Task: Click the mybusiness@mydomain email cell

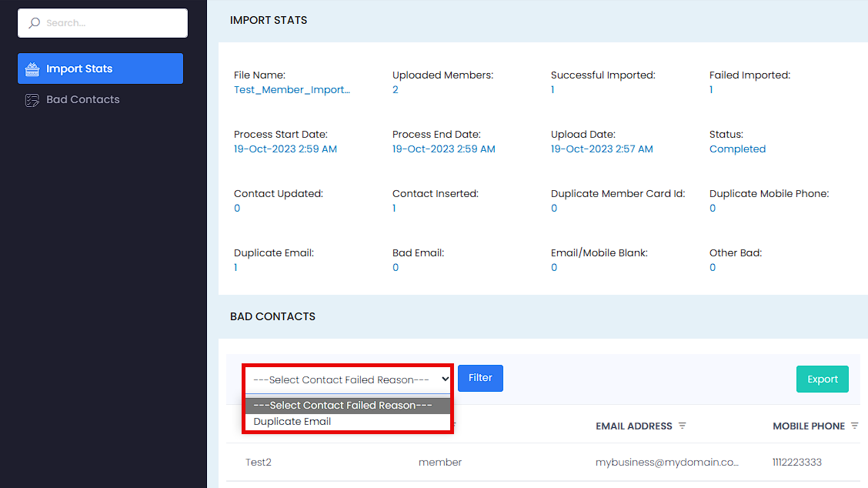Action: coord(667,462)
